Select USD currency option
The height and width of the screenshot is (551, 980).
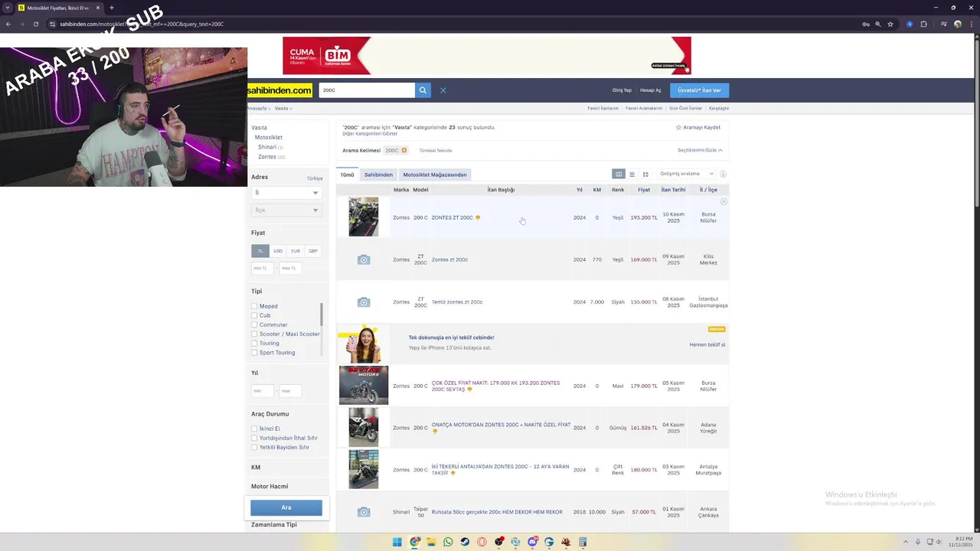[x=278, y=251]
